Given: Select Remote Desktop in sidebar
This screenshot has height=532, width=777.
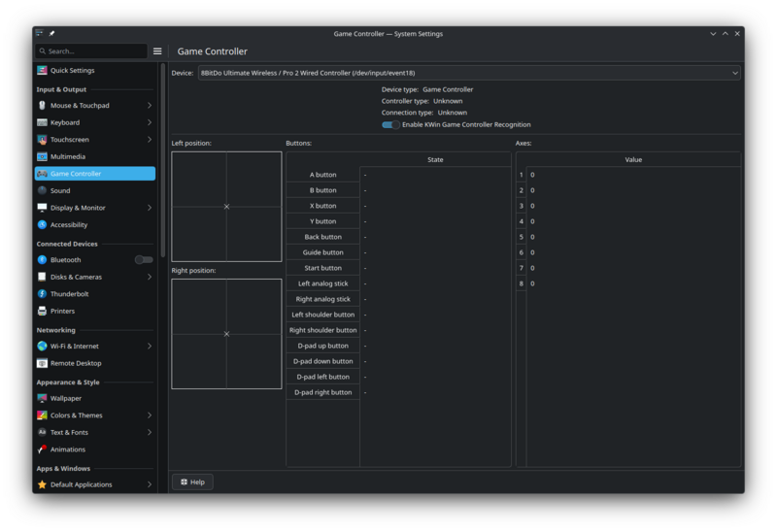Looking at the screenshot, I should 76,363.
